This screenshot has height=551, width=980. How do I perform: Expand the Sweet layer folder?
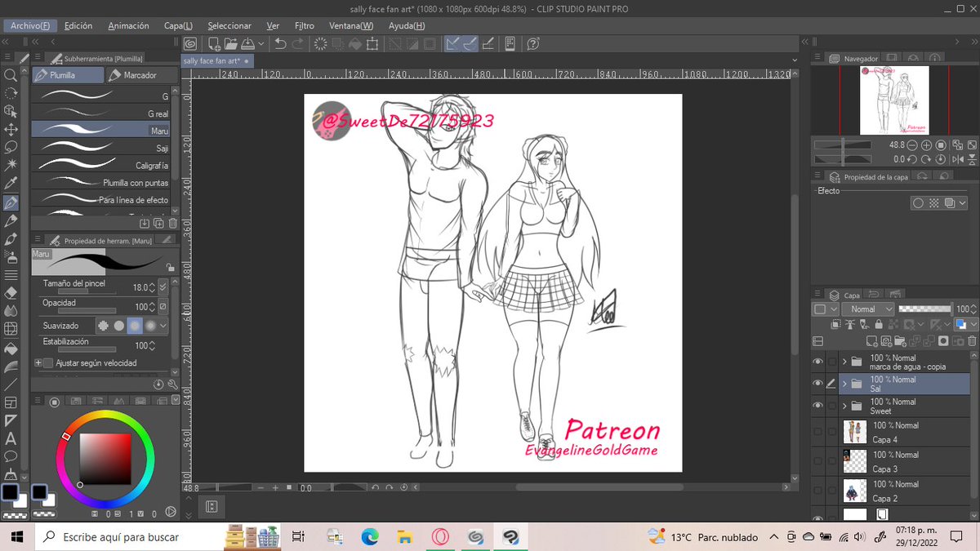pos(844,405)
